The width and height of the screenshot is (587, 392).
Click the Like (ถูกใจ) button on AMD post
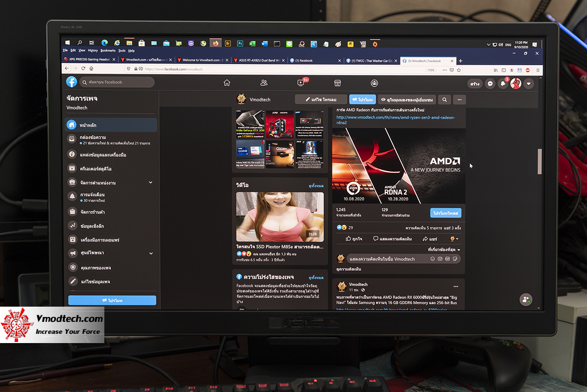point(354,239)
